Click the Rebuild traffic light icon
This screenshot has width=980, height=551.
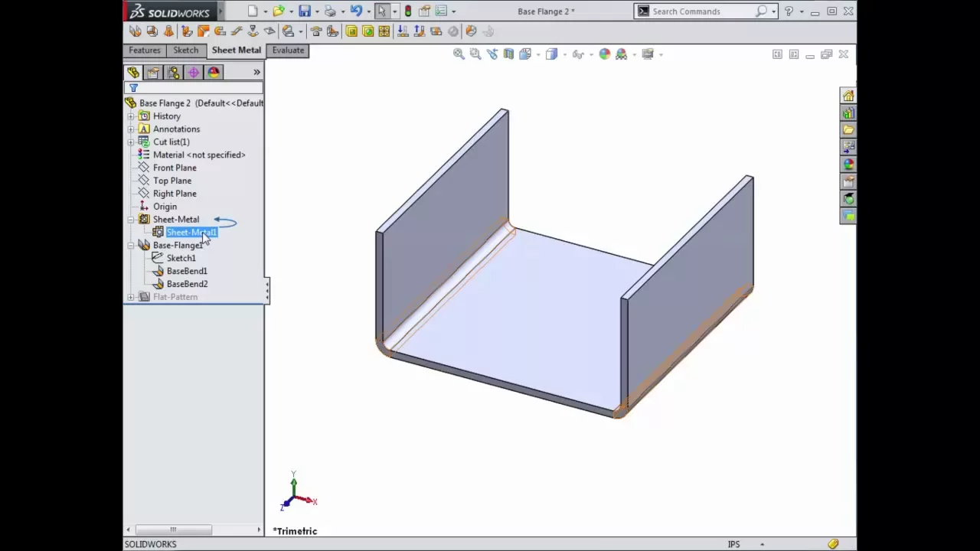pos(408,11)
